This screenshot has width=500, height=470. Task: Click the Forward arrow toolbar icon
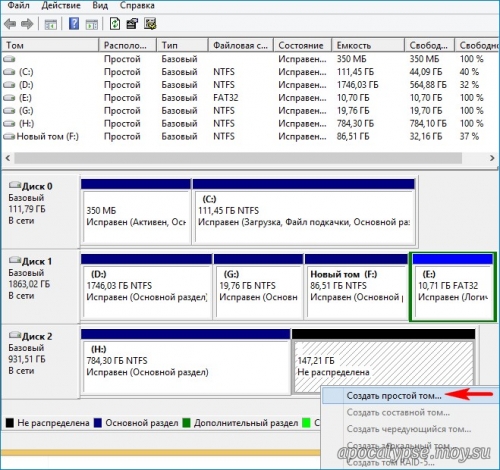pyautogui.click(x=27, y=24)
